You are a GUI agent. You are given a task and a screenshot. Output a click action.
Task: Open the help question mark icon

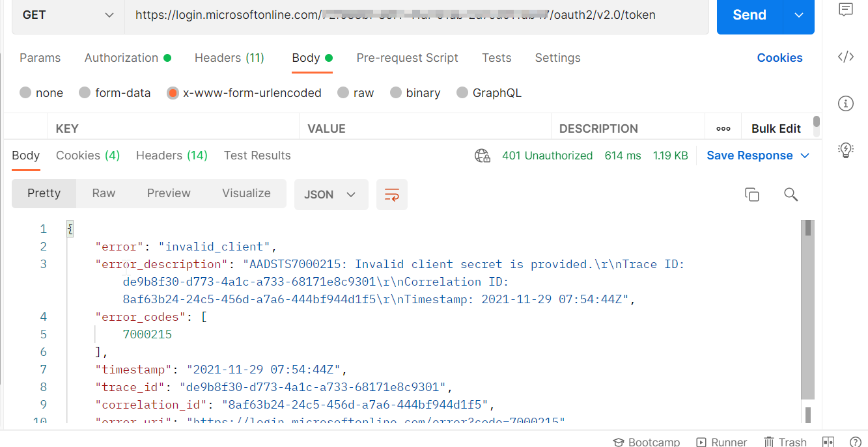click(856, 442)
